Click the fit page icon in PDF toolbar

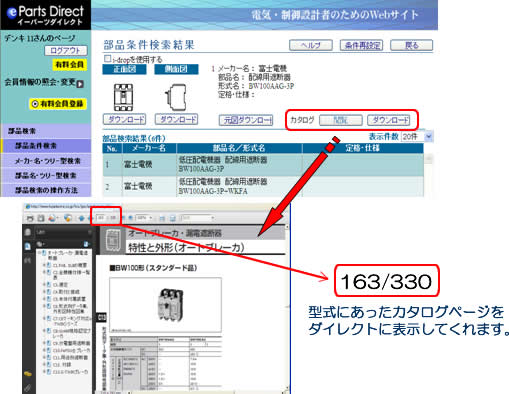(x=173, y=218)
